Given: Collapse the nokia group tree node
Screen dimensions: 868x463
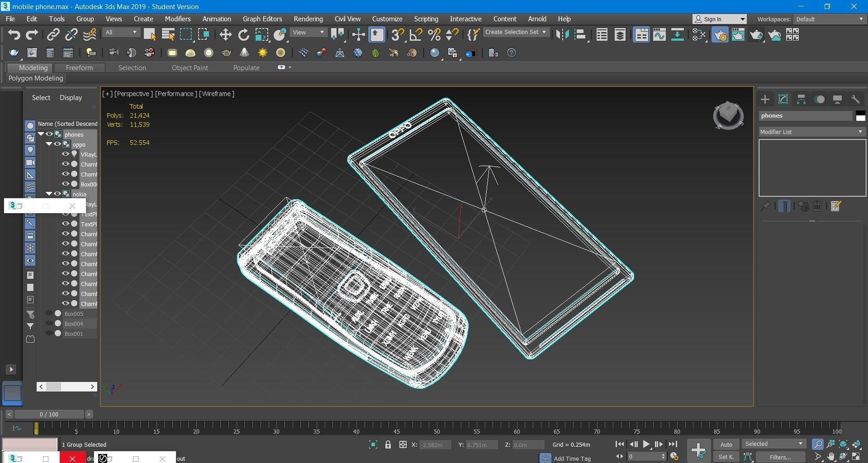Looking at the screenshot, I should coord(49,194).
